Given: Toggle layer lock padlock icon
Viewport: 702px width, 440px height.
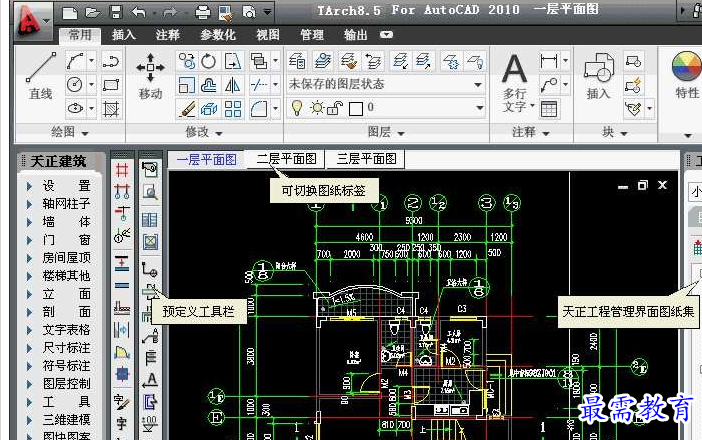Looking at the screenshot, I should [334, 108].
